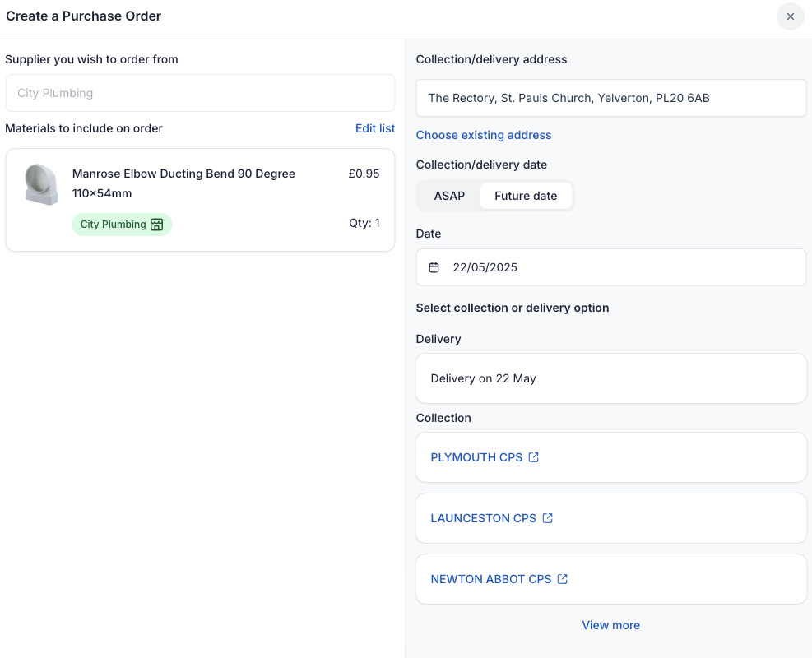Click the store icon on City Plumbing badge
812x658 pixels.
pyautogui.click(x=157, y=225)
